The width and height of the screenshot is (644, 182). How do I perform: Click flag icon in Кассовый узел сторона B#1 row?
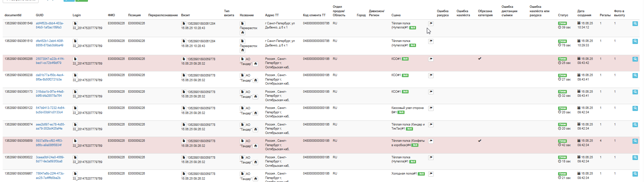point(431,108)
